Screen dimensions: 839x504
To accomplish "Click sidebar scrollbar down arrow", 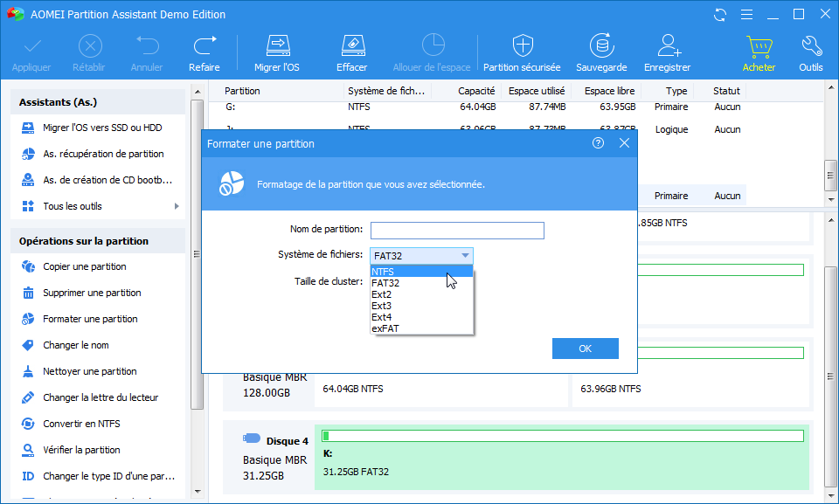I will (x=198, y=491).
